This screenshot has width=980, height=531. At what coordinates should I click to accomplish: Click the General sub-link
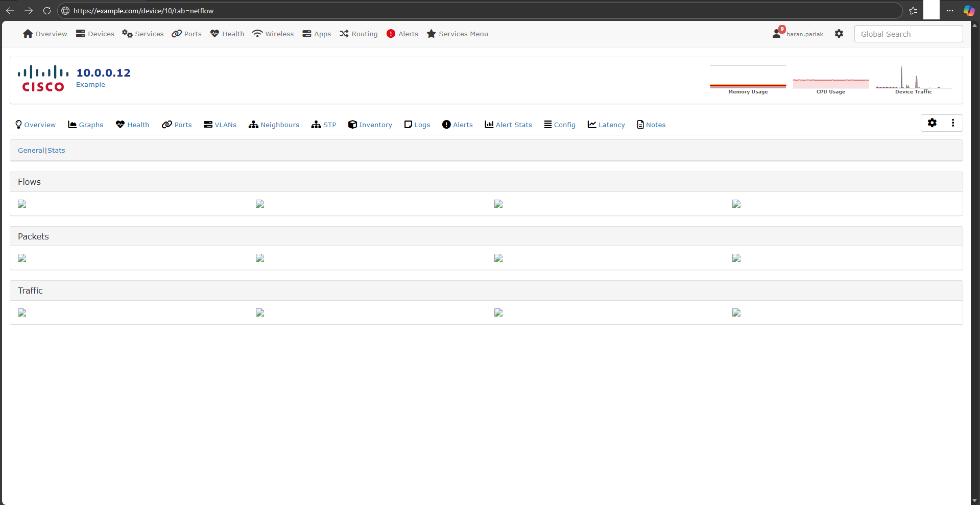point(31,150)
